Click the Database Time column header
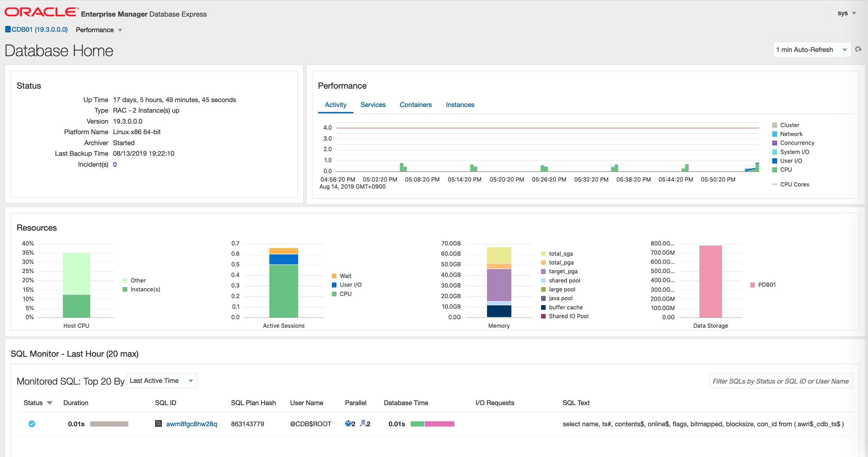This screenshot has height=457, width=868. [406, 403]
